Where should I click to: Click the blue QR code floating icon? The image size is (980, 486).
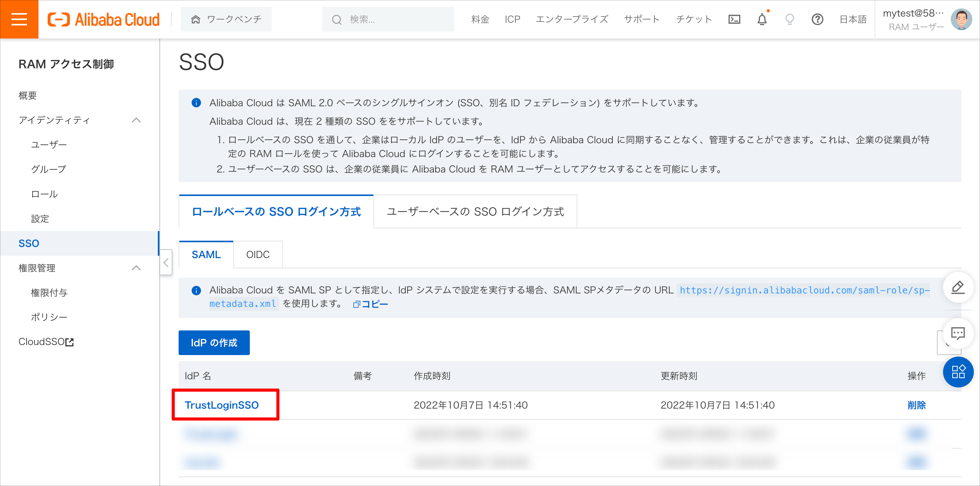coord(958,372)
